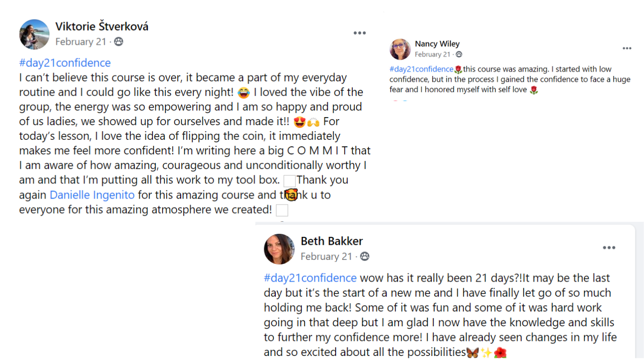The width and height of the screenshot is (644, 362).
Task: Click the Danielle Ingenito tagged name
Action: [92, 195]
